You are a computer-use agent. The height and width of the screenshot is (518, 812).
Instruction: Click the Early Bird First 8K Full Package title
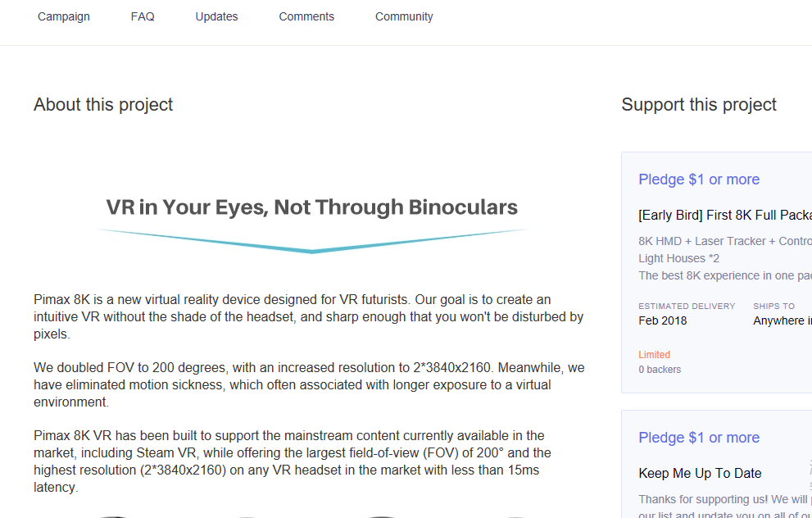click(724, 215)
